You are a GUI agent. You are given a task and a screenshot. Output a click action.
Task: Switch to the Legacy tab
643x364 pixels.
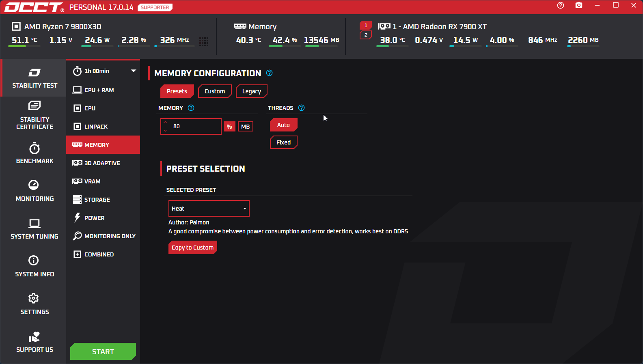(x=252, y=91)
